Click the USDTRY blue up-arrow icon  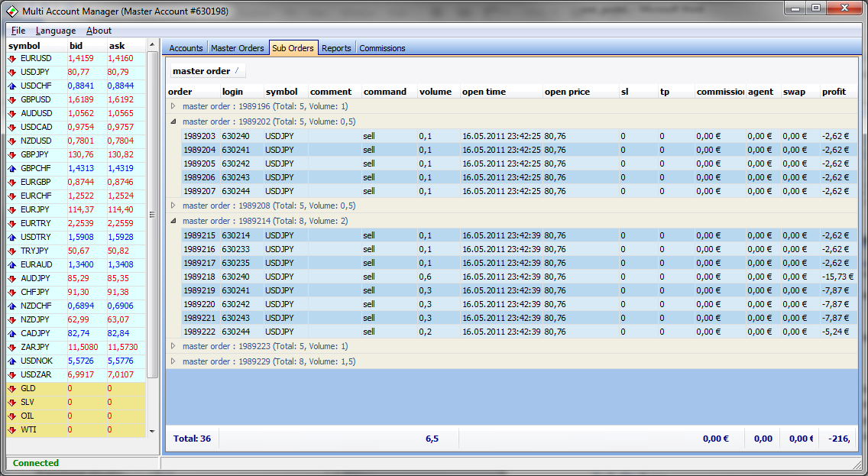coord(12,237)
